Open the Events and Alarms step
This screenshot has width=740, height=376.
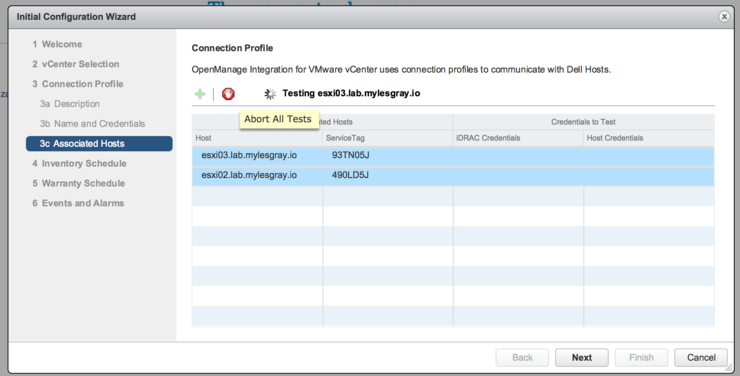(x=78, y=203)
